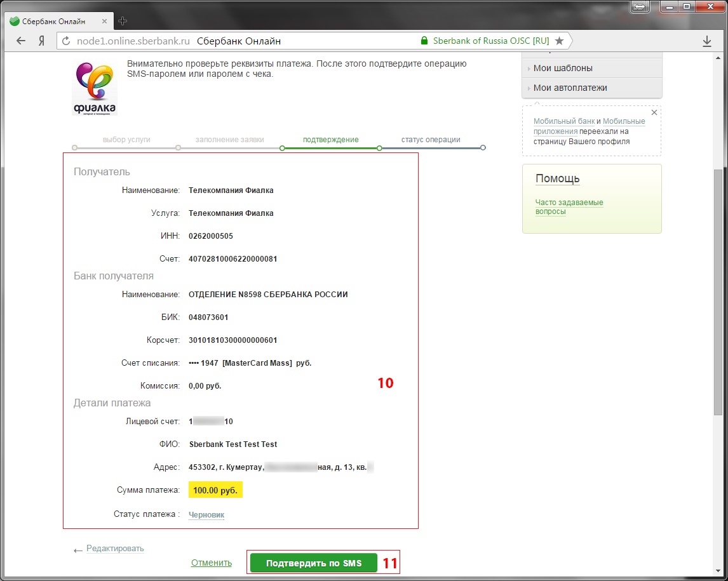The image size is (728, 581).
Task: Click the green security padlock icon
Action: click(x=424, y=41)
